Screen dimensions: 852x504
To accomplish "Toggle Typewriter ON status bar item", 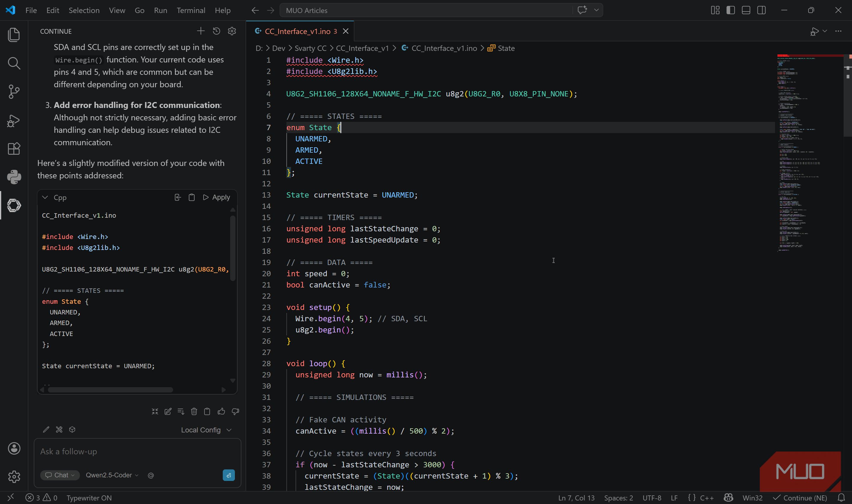I will point(89,498).
